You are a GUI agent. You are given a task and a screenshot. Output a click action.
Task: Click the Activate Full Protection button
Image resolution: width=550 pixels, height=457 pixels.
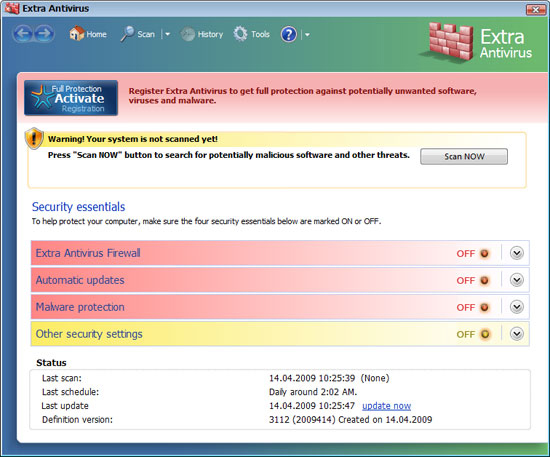[71, 98]
